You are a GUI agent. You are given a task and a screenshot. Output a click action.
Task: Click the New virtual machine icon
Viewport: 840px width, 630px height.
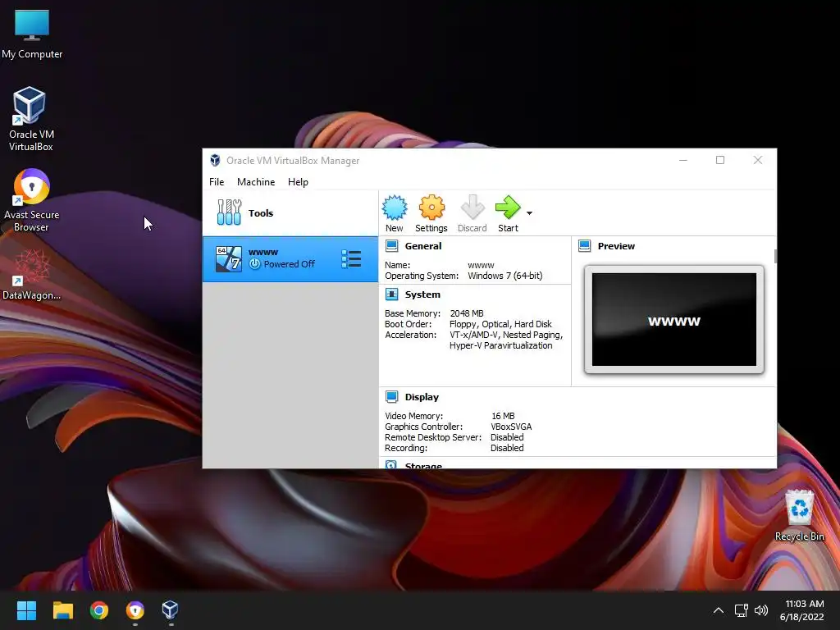pyautogui.click(x=395, y=208)
